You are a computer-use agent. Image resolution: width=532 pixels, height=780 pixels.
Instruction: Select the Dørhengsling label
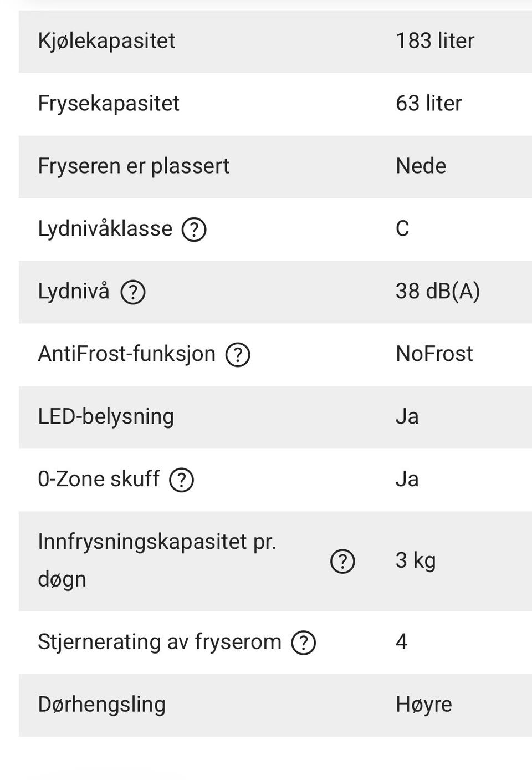pos(102,705)
